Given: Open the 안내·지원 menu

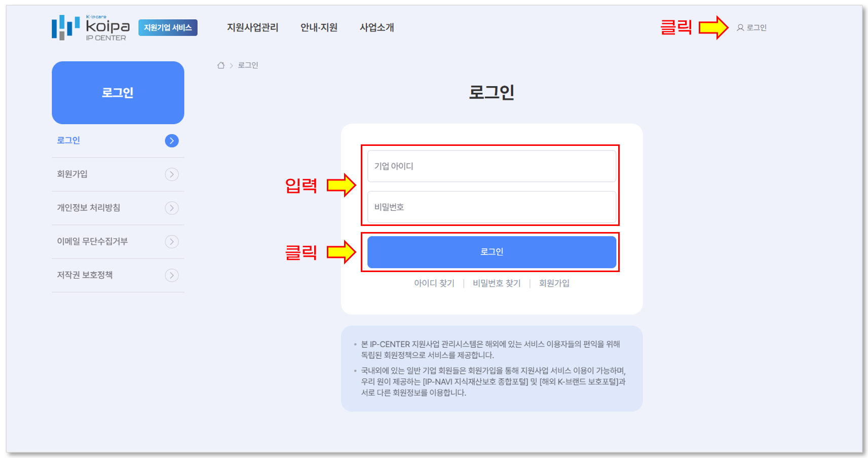Looking at the screenshot, I should (319, 27).
